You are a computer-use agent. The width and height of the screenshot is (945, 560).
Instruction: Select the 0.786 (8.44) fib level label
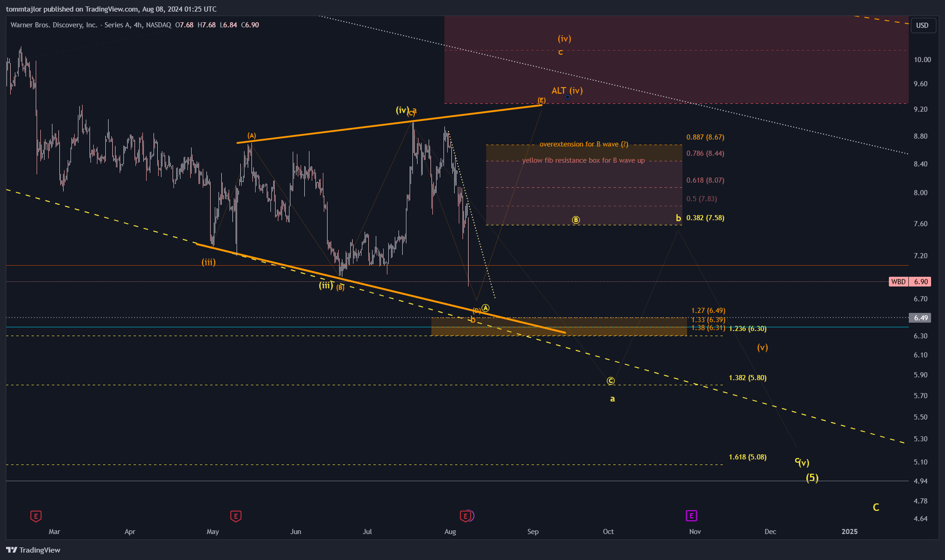point(705,153)
